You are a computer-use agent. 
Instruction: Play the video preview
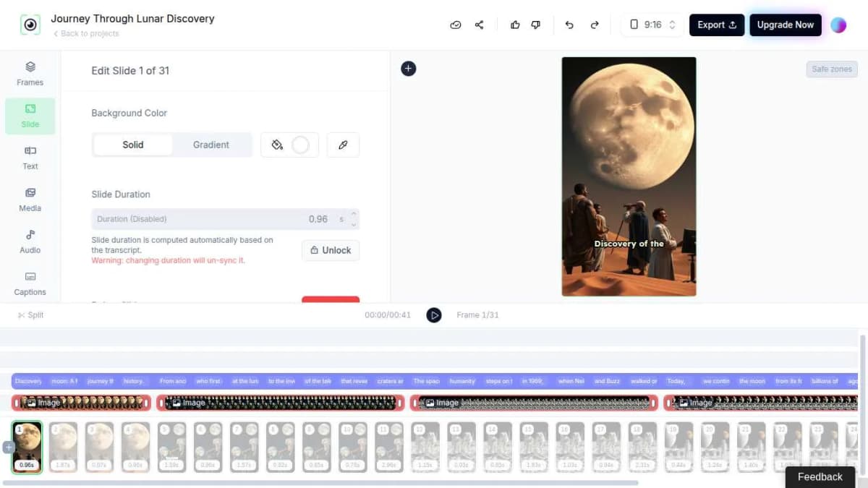coord(434,315)
